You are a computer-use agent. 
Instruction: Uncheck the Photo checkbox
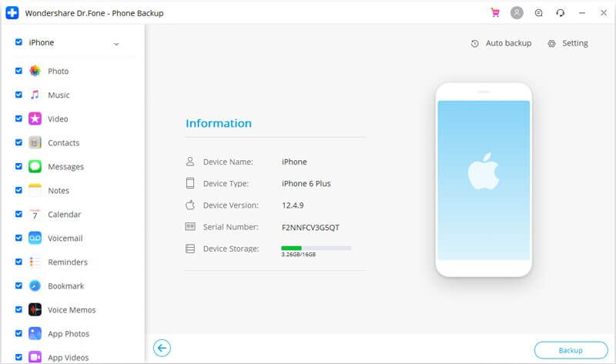18,71
